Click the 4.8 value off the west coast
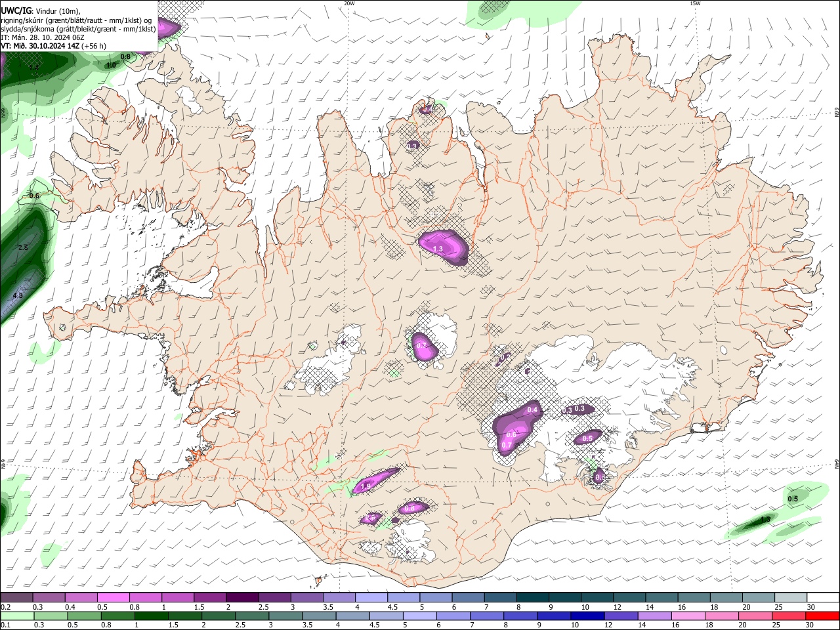The width and height of the screenshot is (840, 630). 18,296
